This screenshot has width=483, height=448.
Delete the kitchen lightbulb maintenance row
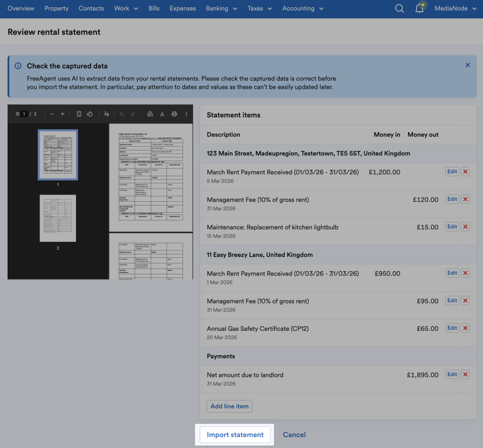point(465,227)
